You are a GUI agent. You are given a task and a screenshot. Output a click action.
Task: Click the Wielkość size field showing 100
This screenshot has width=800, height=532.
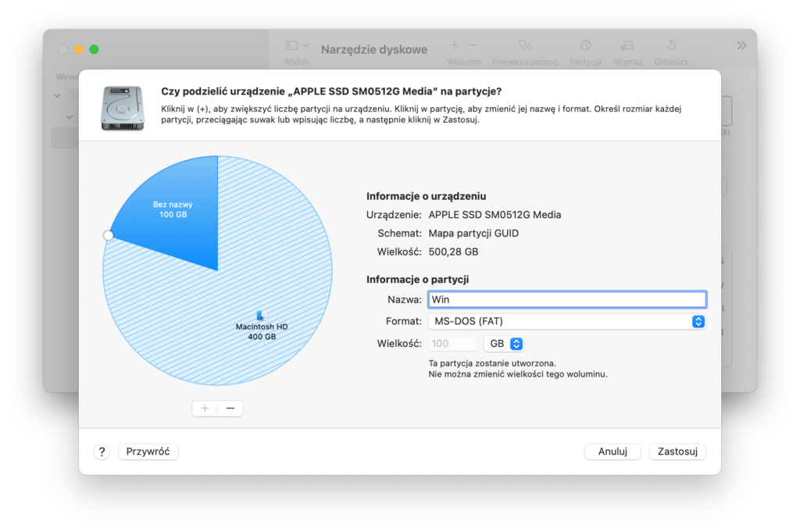[452, 344]
